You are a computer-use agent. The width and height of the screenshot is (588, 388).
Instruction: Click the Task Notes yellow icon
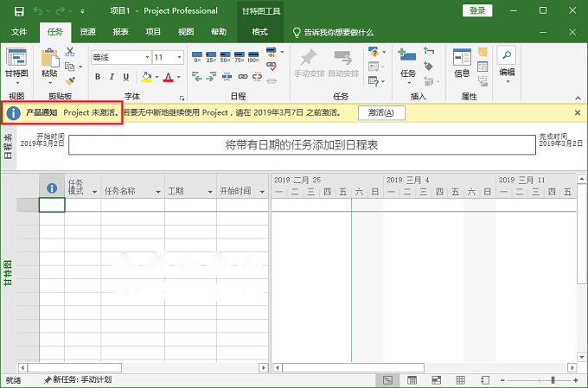click(x=483, y=52)
